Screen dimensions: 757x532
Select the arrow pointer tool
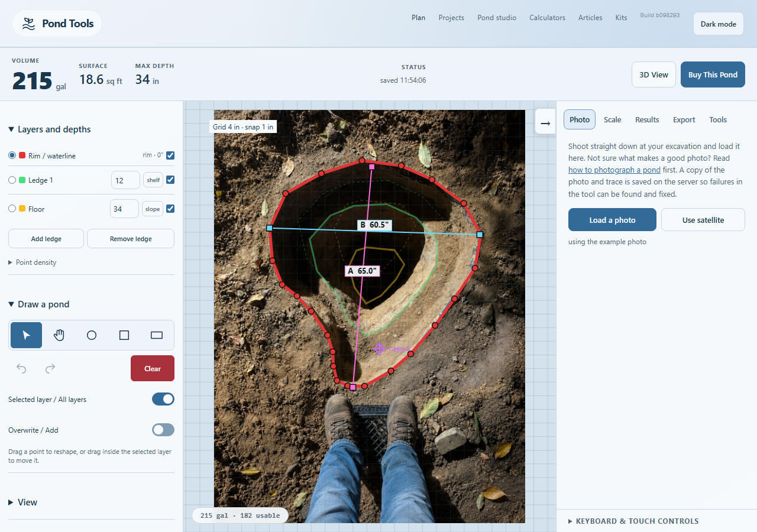26,335
